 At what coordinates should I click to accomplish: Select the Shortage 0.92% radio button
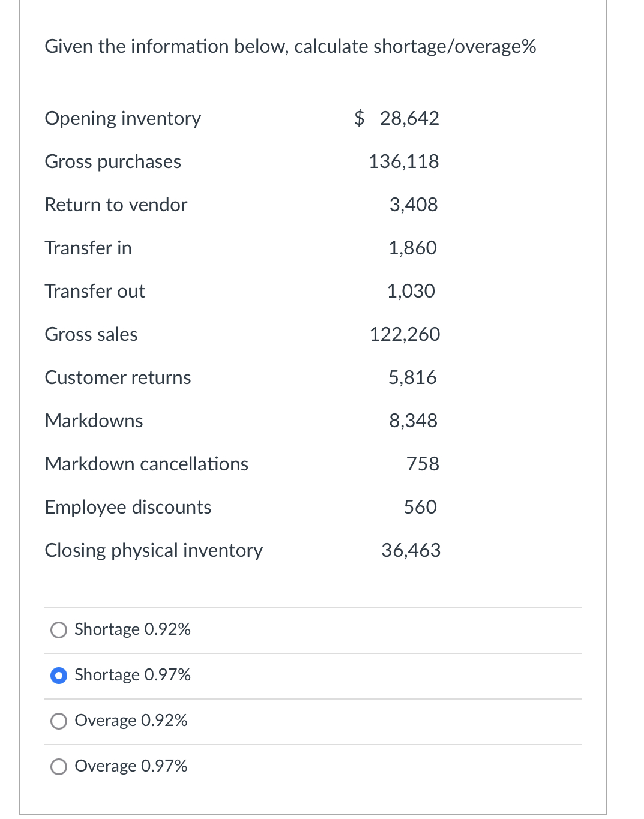tap(58, 630)
